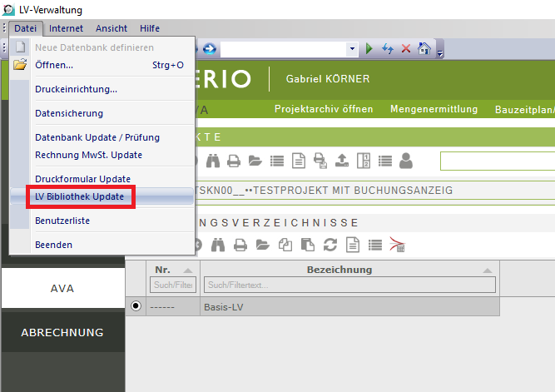Click the Bezeichnung filter text field
The image size is (555, 392).
(x=349, y=285)
